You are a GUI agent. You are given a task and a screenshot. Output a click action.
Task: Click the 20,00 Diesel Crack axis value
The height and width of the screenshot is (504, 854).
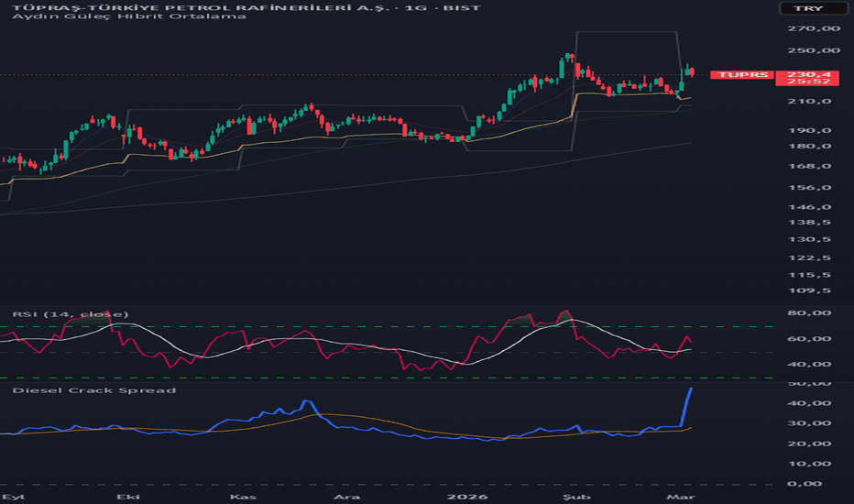(x=810, y=444)
